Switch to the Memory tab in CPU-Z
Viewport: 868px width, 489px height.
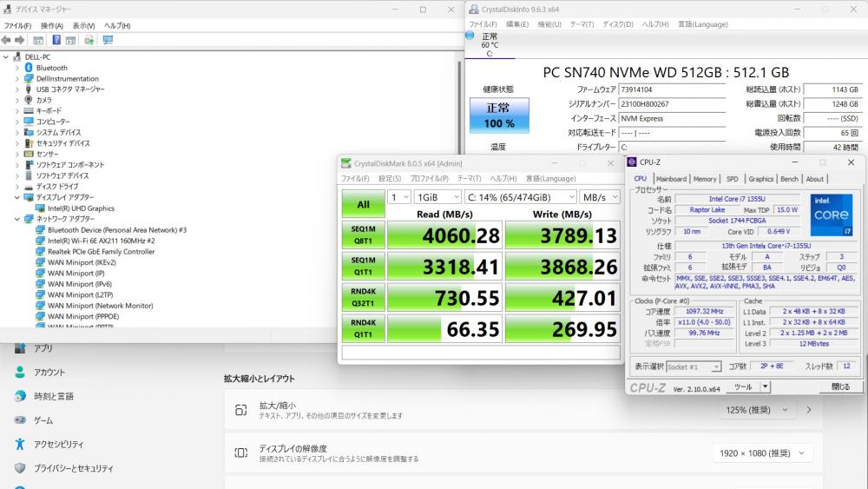tap(705, 179)
